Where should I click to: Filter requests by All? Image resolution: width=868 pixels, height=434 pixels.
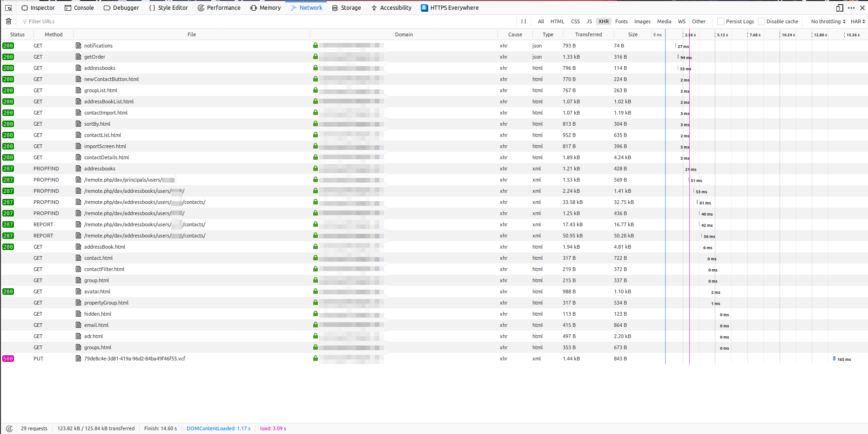pos(541,21)
